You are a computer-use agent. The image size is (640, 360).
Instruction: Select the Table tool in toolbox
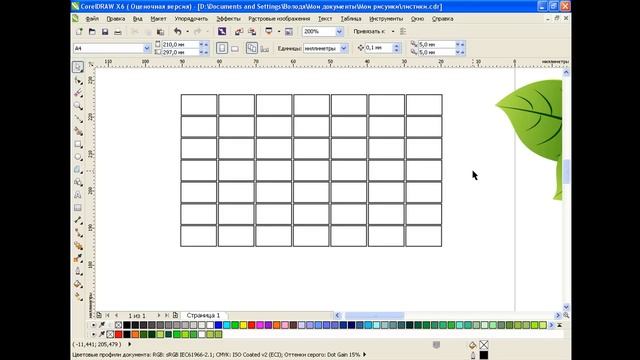pos(78,207)
